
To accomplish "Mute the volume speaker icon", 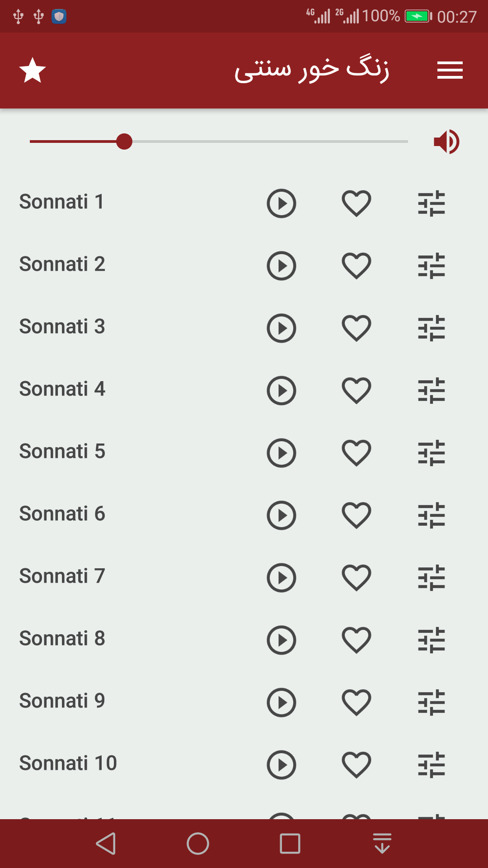I will (x=446, y=142).
